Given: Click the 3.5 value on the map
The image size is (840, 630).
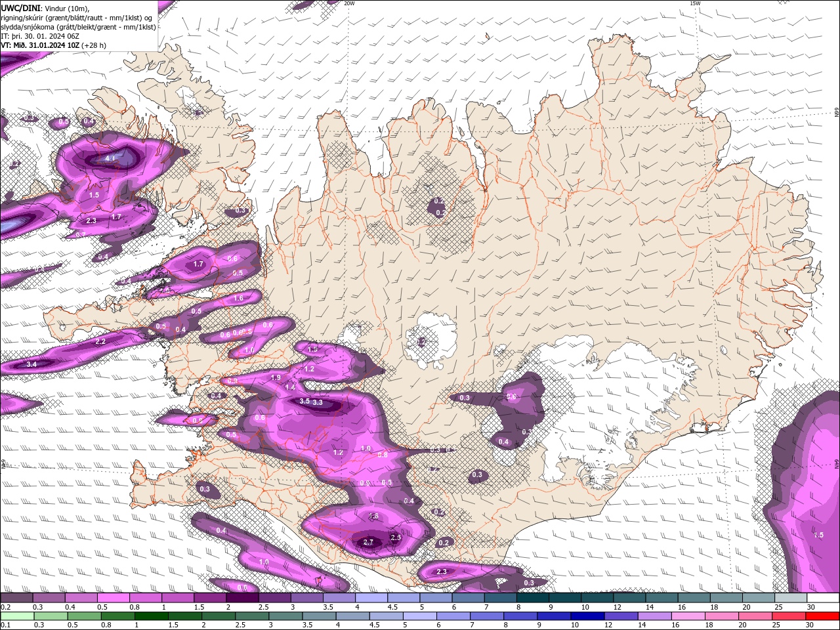Looking at the screenshot, I should coord(304,401).
